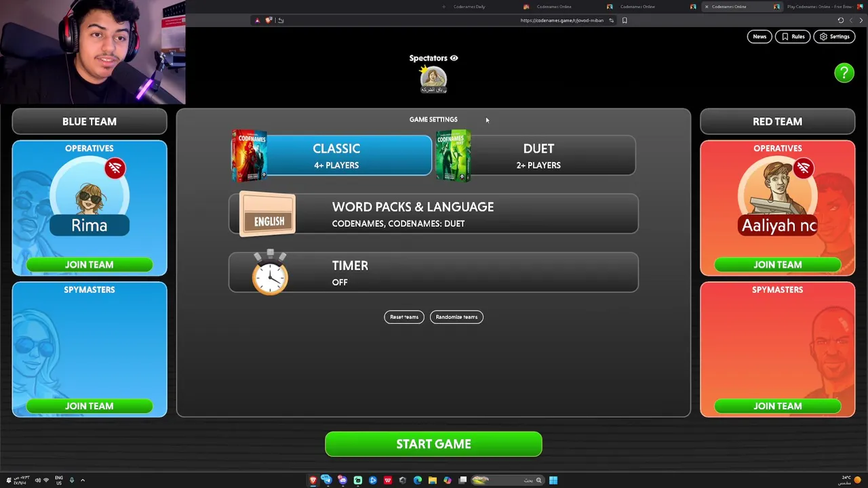Open Microsoft Edge from the taskbar

click(418, 480)
